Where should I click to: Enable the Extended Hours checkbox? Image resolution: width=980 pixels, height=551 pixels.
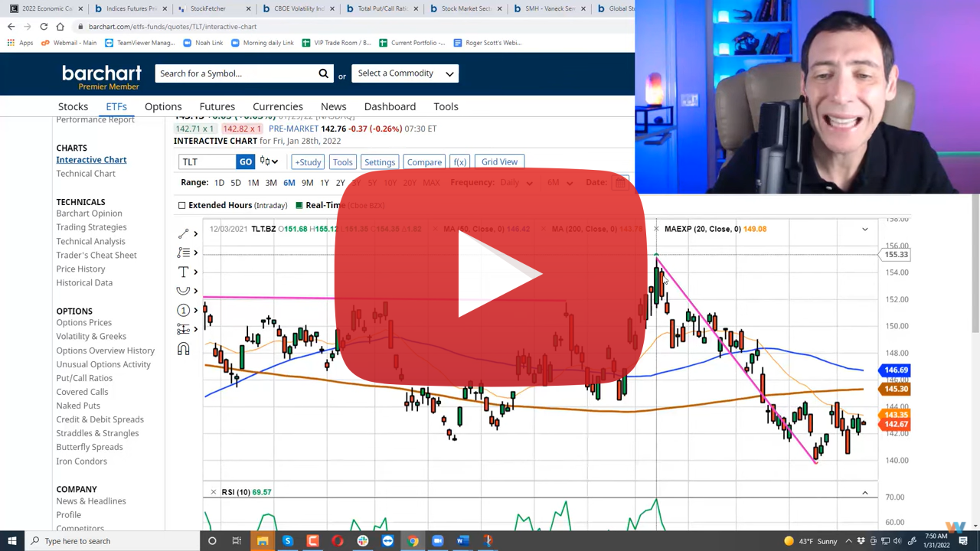[182, 205]
